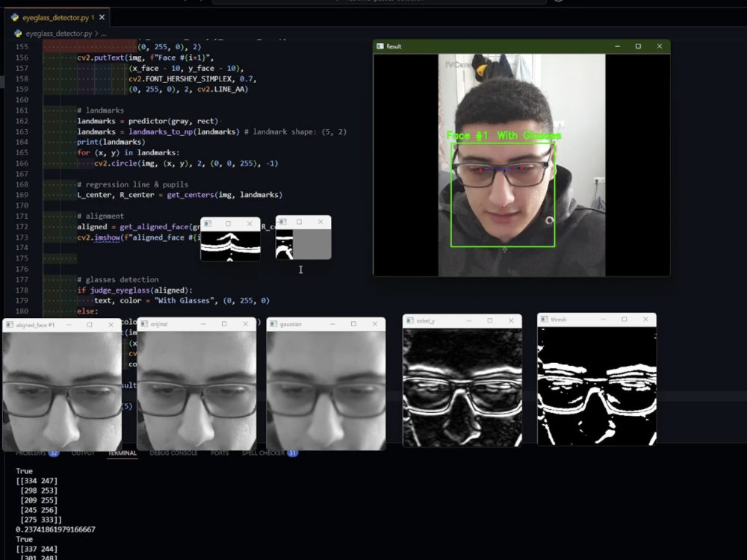Screen dimensions: 747x560
Task: Open the SPELL CHECKER panel tab
Action: click(x=270, y=453)
